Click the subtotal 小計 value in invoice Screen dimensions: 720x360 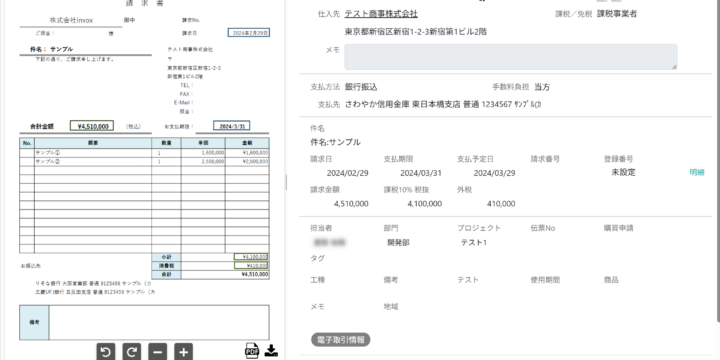point(251,257)
